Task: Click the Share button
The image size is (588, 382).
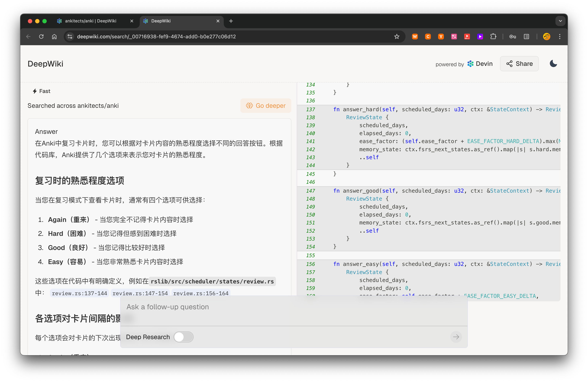Action: (519, 64)
